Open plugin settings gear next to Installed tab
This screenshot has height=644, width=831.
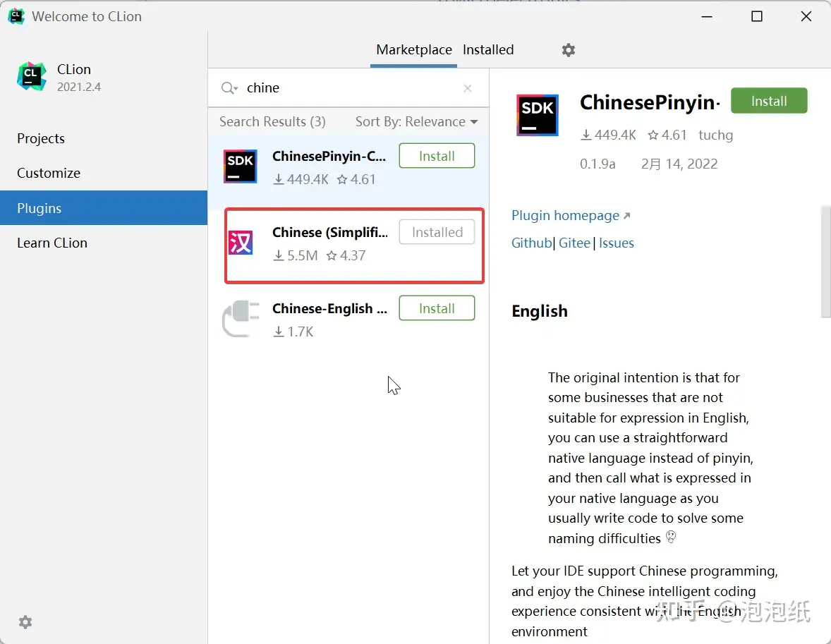(568, 50)
